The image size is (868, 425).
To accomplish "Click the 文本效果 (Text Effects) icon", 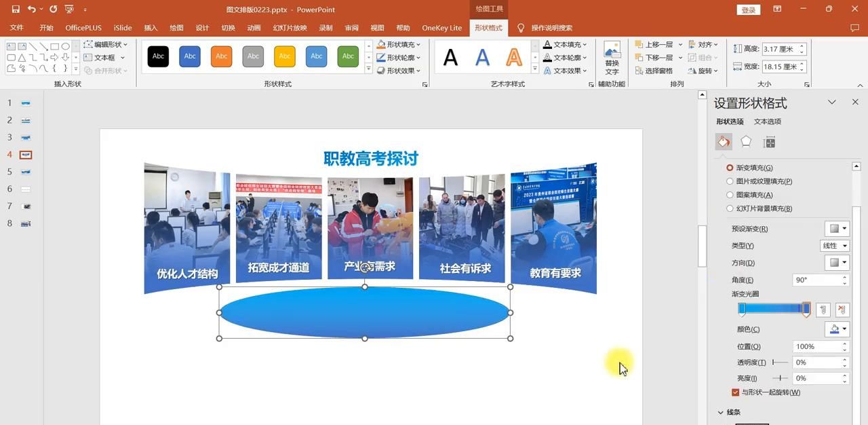I will 547,70.
